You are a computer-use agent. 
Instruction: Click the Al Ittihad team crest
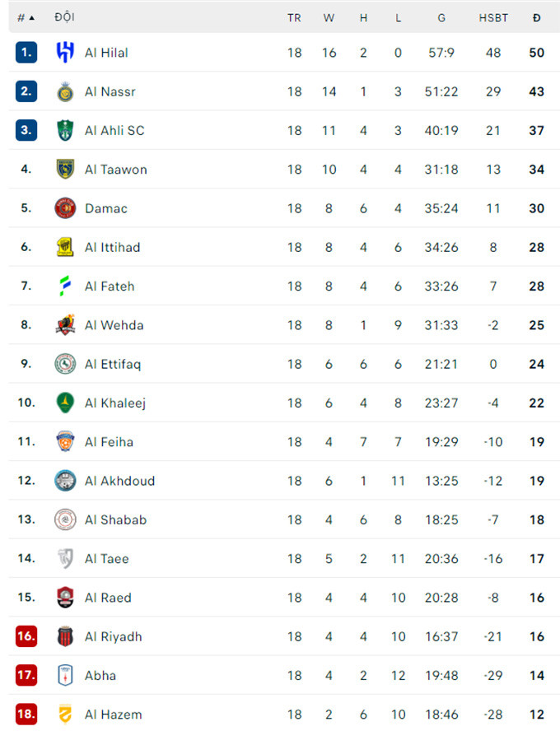click(65, 247)
